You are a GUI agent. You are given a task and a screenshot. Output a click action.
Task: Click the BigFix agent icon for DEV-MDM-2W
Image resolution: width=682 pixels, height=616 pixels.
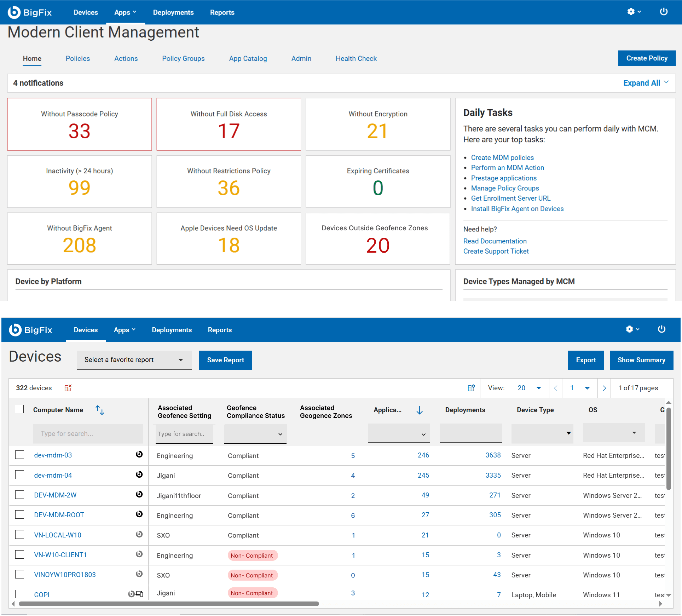[x=139, y=494]
